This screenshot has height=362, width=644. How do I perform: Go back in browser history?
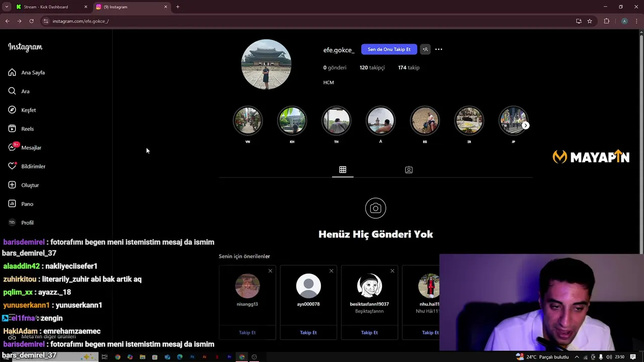point(8,21)
